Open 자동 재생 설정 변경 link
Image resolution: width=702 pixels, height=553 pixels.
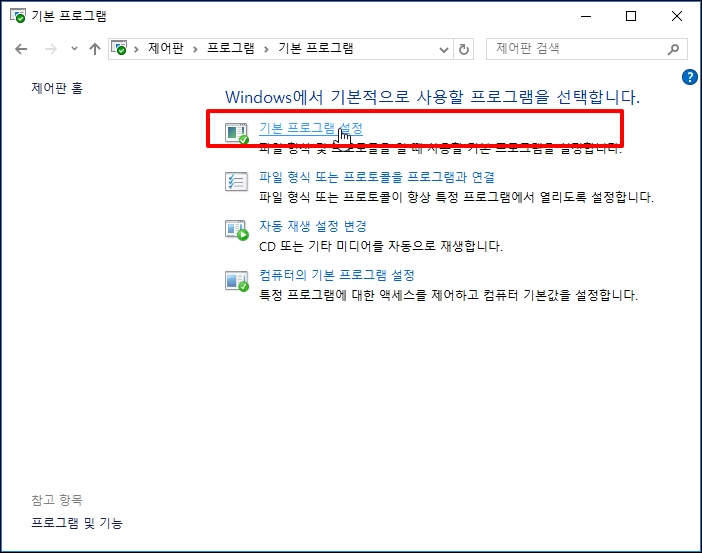tap(313, 226)
